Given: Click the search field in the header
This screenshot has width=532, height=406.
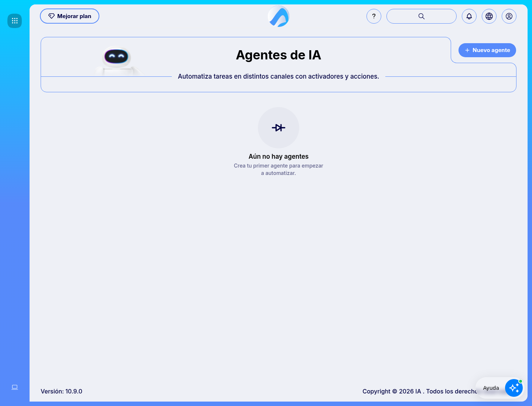Looking at the screenshot, I should click(x=422, y=16).
